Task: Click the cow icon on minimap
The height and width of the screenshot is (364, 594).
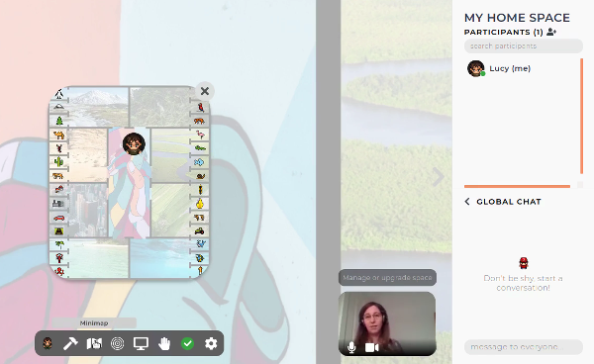Action: [x=199, y=218]
